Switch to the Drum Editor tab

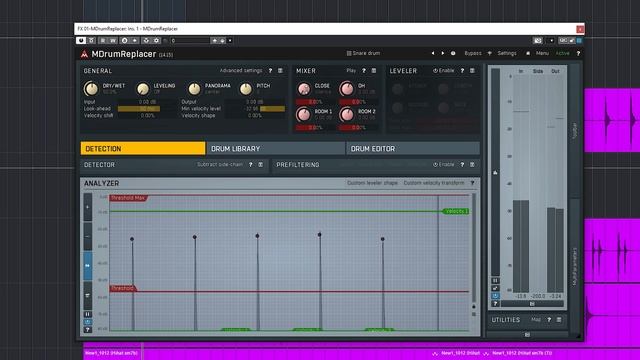[413, 149]
